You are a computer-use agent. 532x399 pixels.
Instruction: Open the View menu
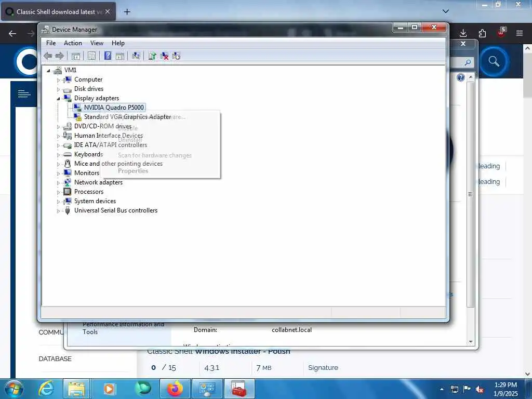[x=97, y=43]
